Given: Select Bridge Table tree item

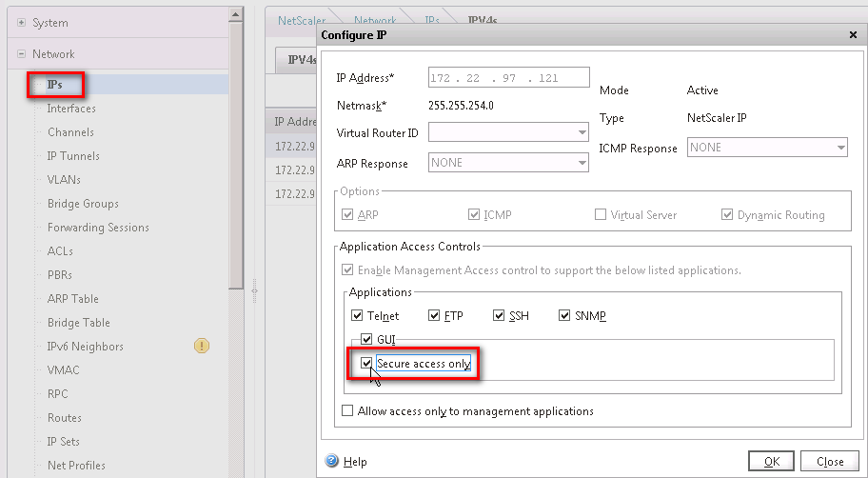Looking at the screenshot, I should click(79, 323).
